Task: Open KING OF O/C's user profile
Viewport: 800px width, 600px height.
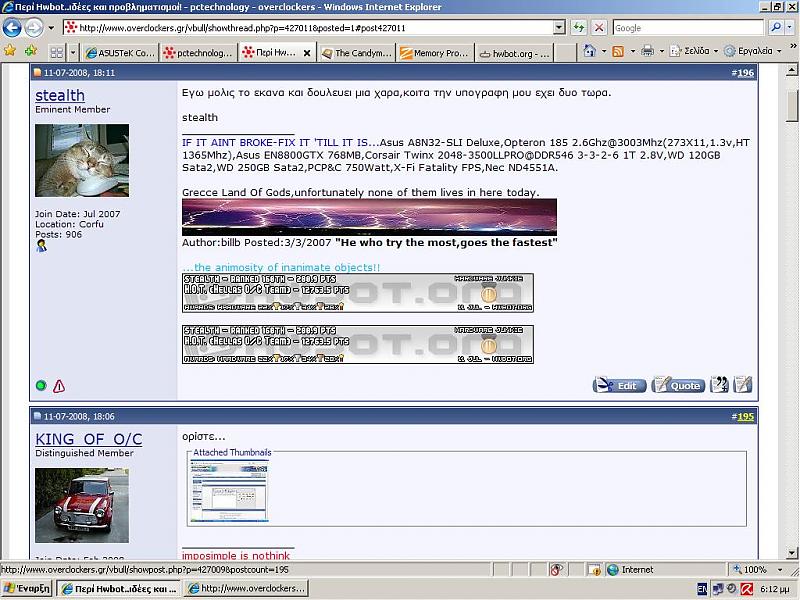Action: [89, 439]
